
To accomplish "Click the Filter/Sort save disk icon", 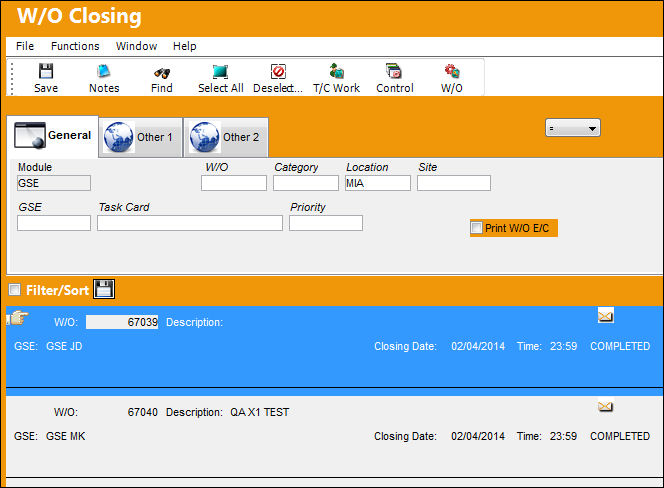I will coord(104,289).
